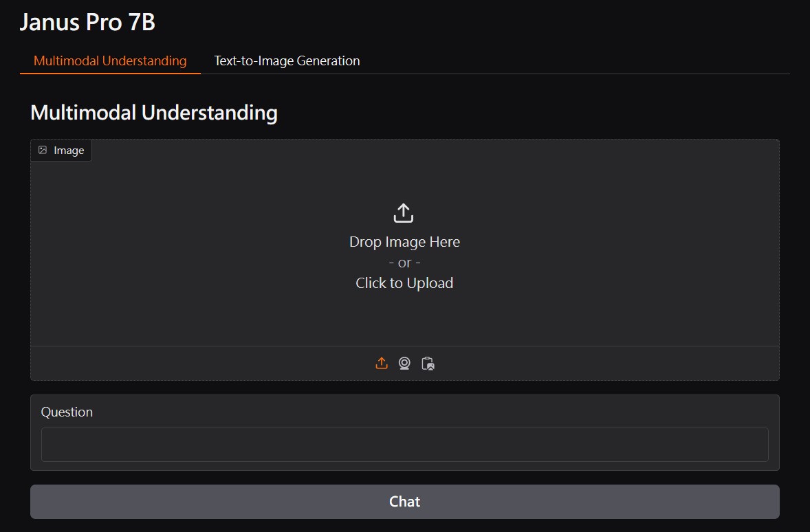This screenshot has height=532, width=810.
Task: Select the upload file source icon
Action: (x=382, y=364)
